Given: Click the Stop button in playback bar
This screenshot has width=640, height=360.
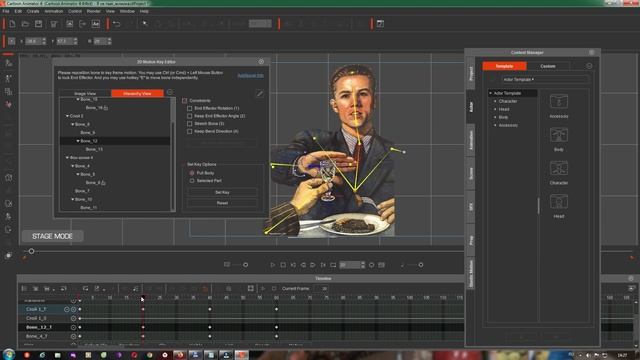Looking at the screenshot, I should [x=283, y=265].
